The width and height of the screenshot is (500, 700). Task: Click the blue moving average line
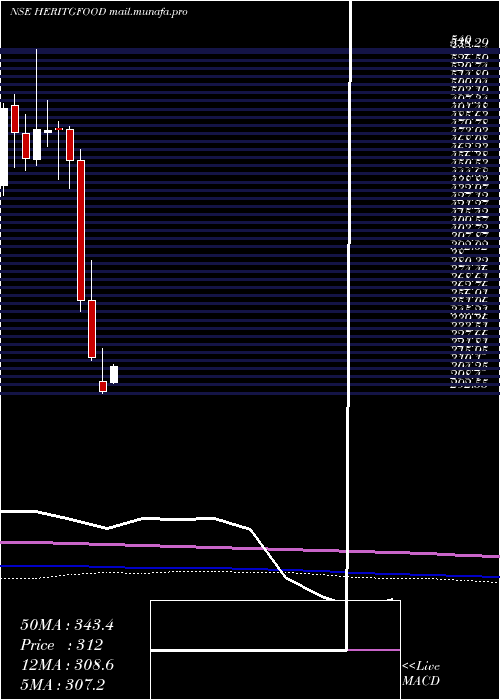(x=250, y=570)
